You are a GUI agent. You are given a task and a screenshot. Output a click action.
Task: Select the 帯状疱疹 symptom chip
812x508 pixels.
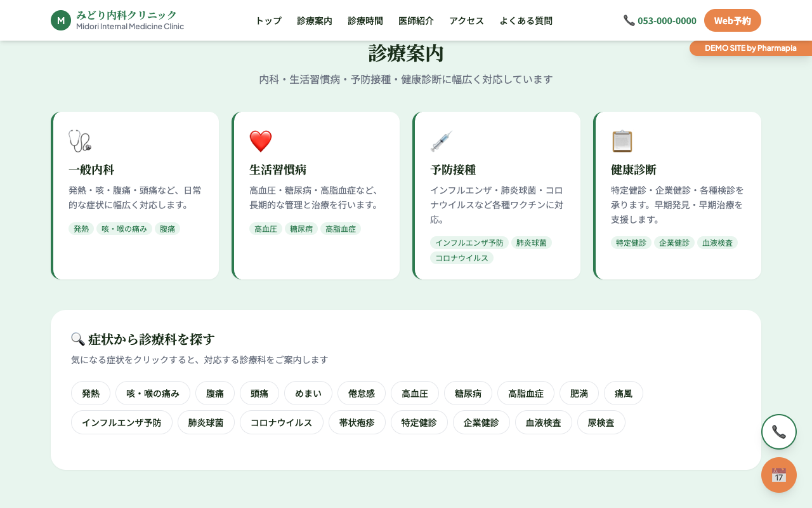point(357,422)
